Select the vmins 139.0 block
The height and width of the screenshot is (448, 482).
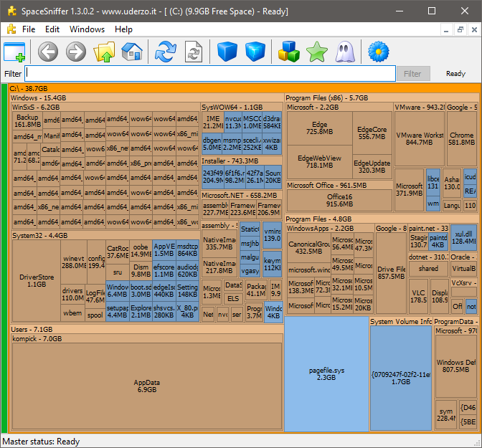pos(273,235)
